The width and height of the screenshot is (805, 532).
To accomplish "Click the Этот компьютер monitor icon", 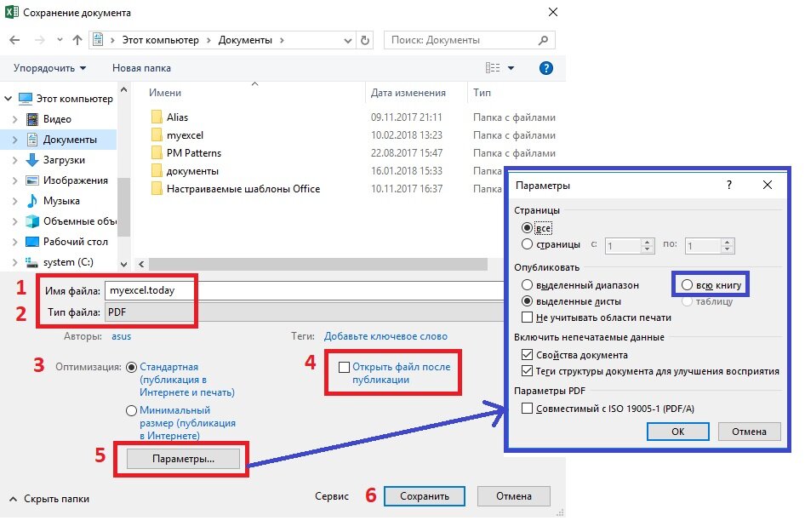I will point(26,98).
